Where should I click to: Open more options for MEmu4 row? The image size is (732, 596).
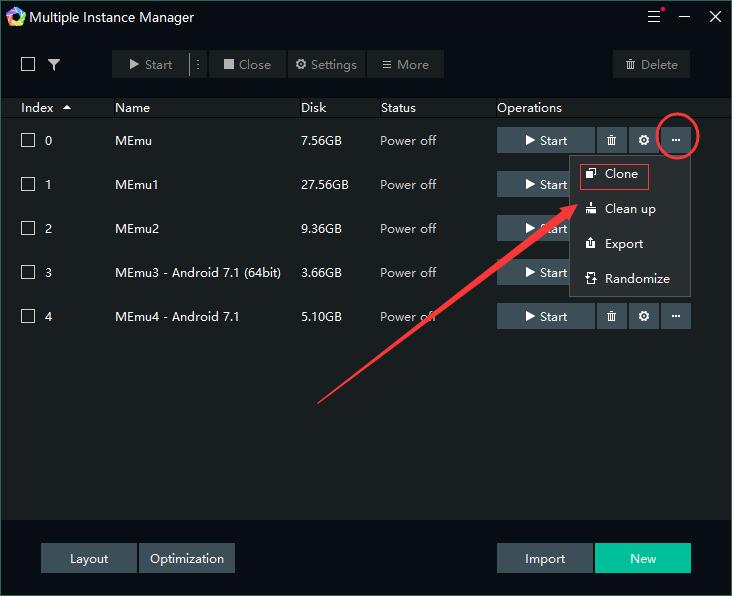676,317
